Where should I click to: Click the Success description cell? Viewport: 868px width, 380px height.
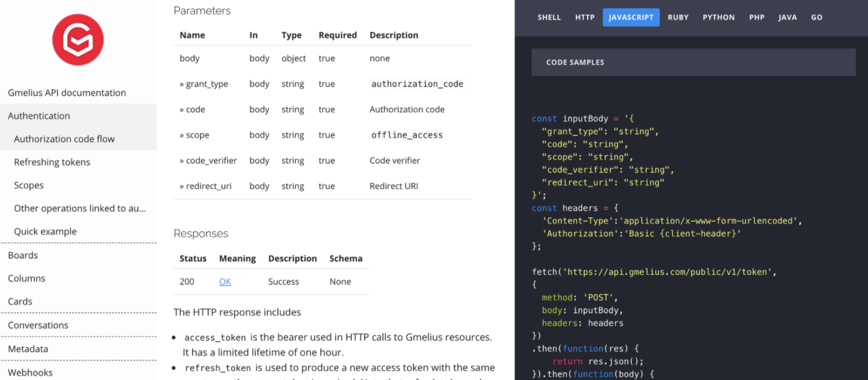pyautogui.click(x=284, y=281)
